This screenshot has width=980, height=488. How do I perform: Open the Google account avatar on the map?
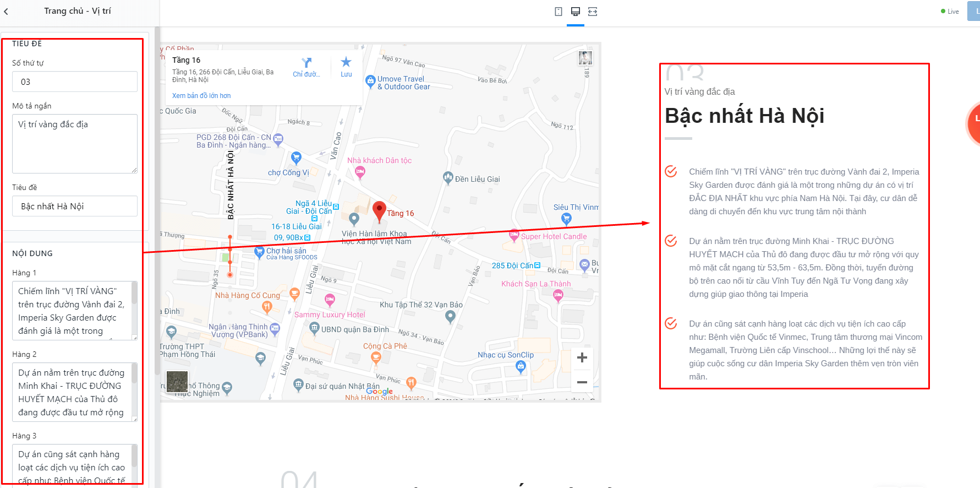585,58
